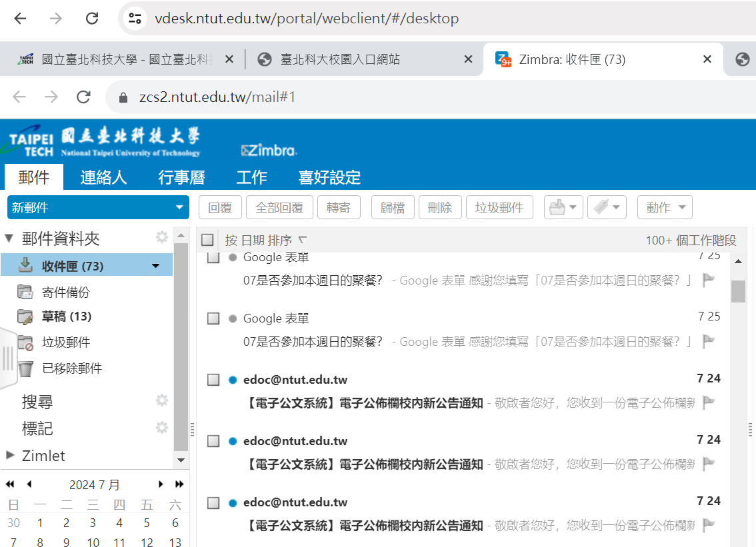Viewport: 756px width, 547px height.
Task: Reload the outer browser page
Action: (x=93, y=19)
